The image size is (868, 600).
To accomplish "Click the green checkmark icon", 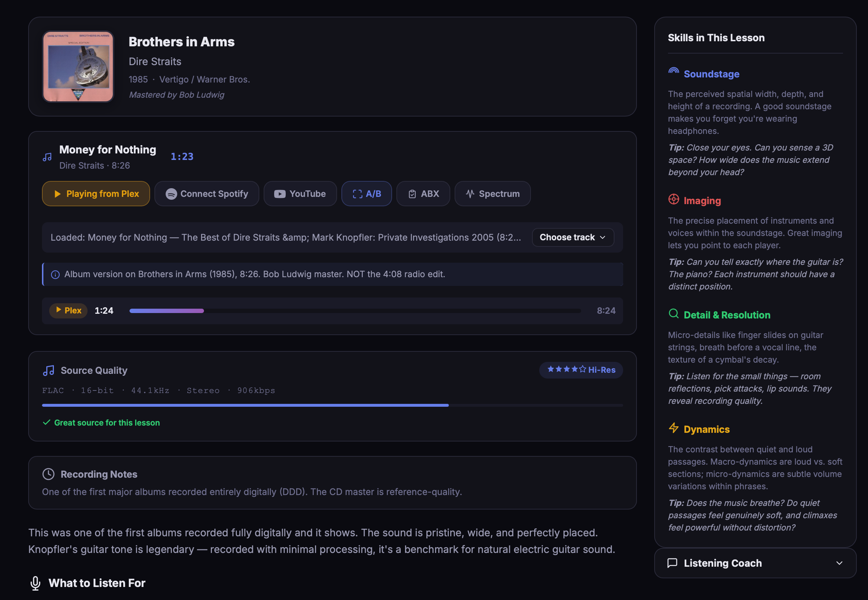I will coord(47,423).
